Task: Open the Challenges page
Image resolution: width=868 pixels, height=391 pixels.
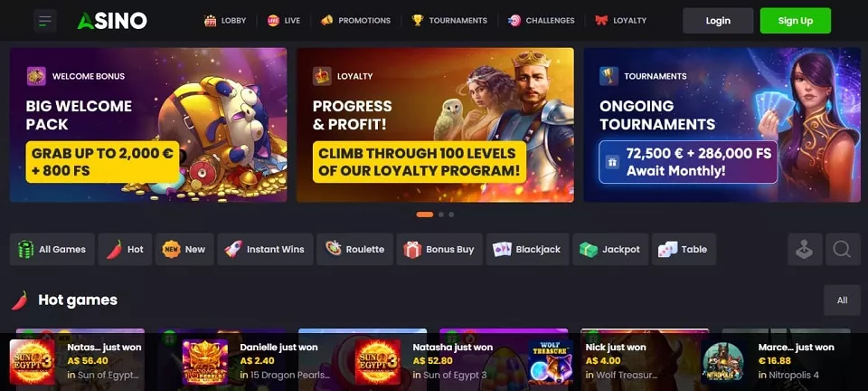Action: [542, 21]
